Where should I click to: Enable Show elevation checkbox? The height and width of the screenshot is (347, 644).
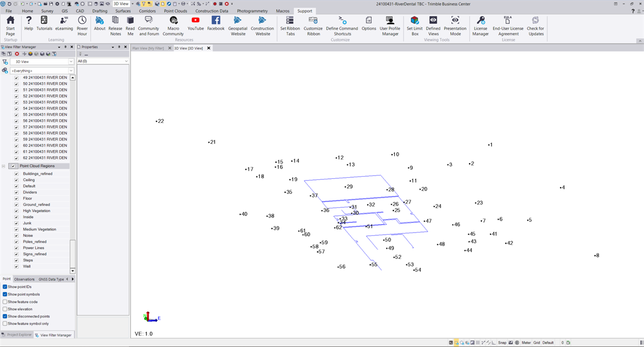5,309
